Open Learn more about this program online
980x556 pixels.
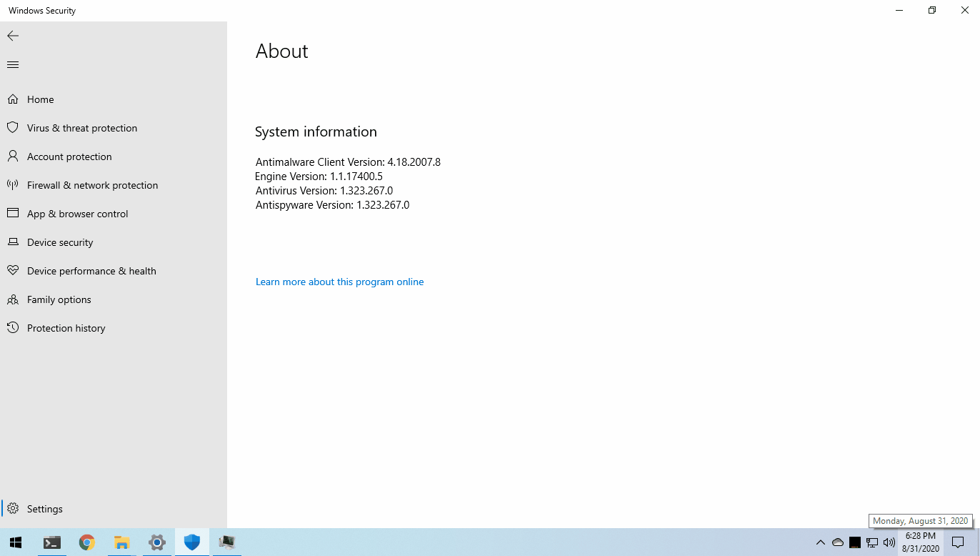coord(339,282)
